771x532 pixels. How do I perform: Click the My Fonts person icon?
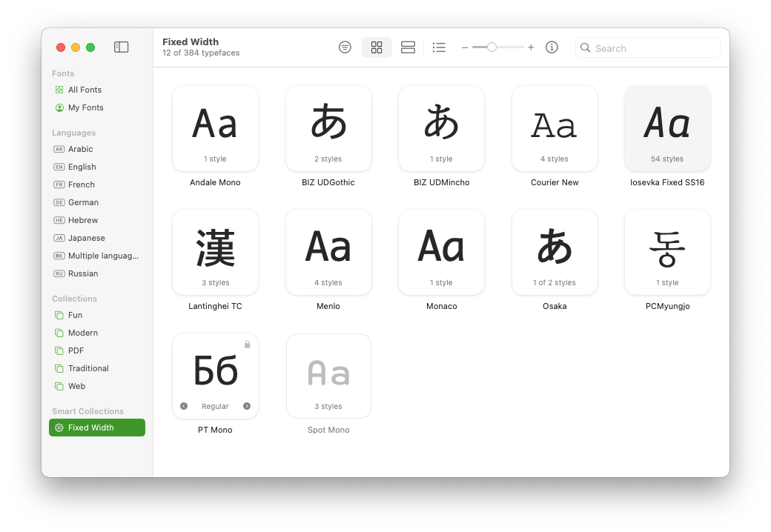[59, 107]
